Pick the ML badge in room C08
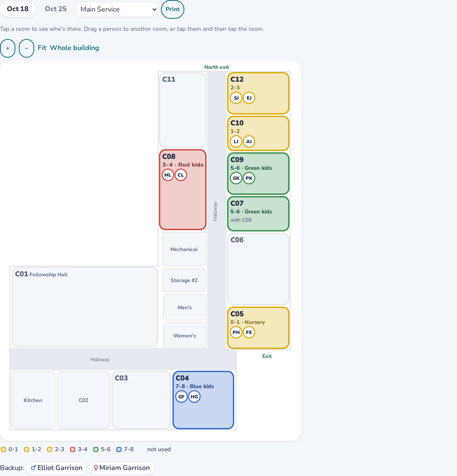Viewport: 457px width, 476px height. click(168, 175)
